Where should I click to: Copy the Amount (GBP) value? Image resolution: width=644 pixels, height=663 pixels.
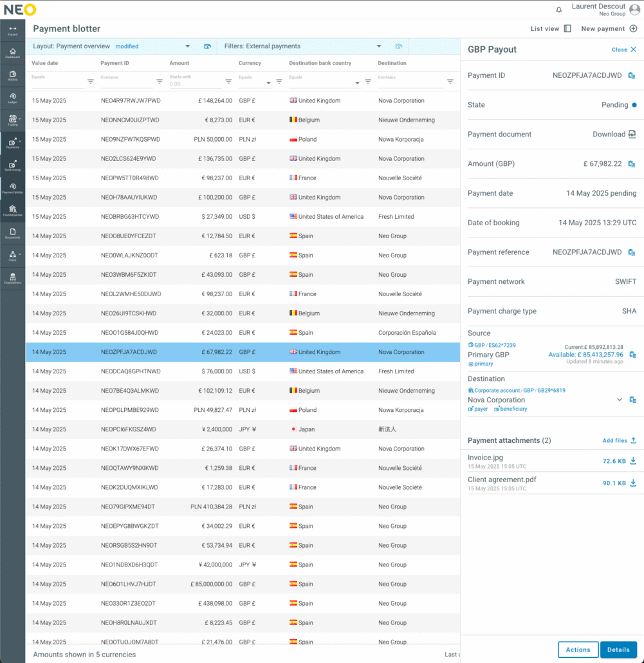coord(631,164)
